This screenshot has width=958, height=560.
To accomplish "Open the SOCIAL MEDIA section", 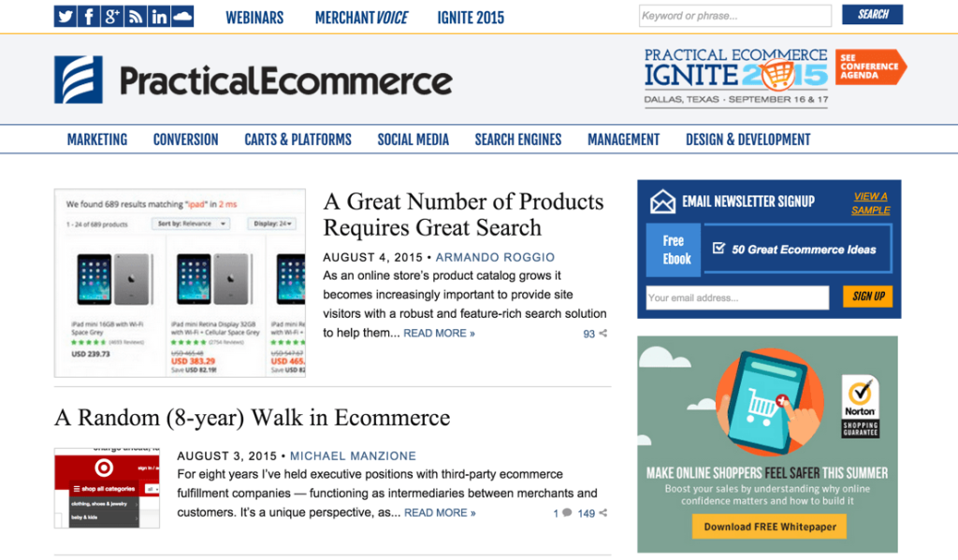I will pos(413,138).
